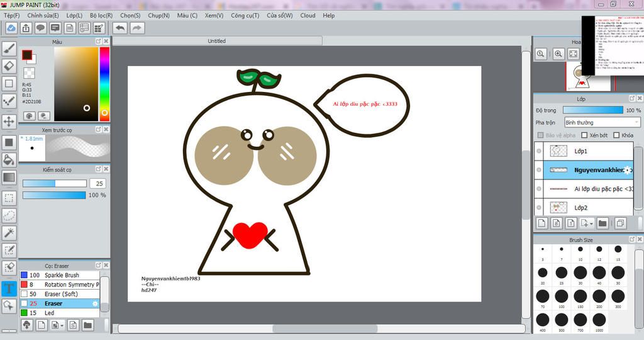Toggle visibility of Ai lớp diu pặc layer
This screenshot has width=644, height=340.
539,189
